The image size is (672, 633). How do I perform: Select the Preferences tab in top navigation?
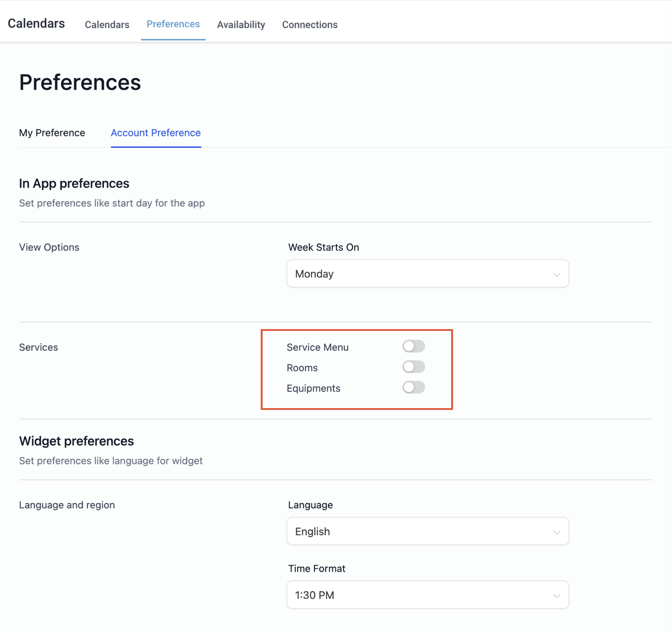pyautogui.click(x=173, y=24)
